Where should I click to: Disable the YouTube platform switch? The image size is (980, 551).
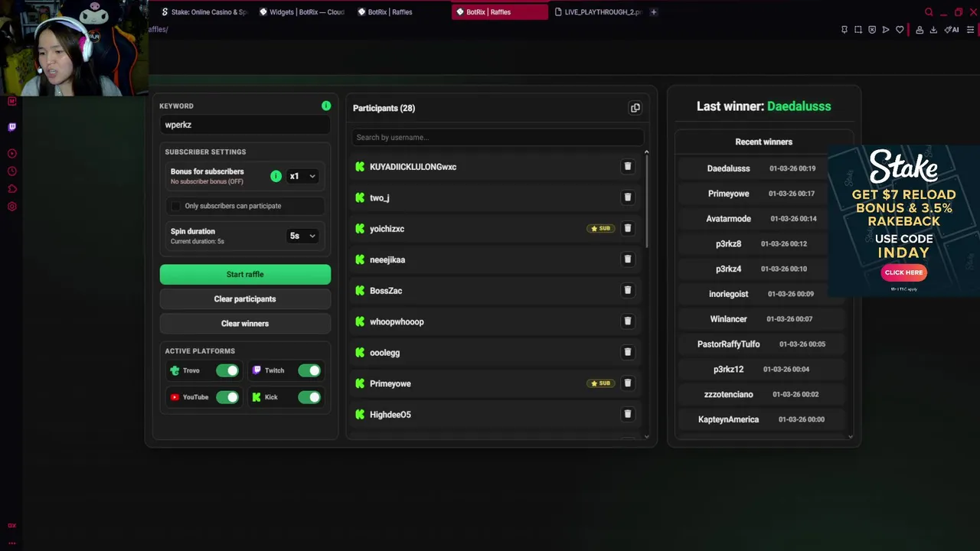(227, 397)
